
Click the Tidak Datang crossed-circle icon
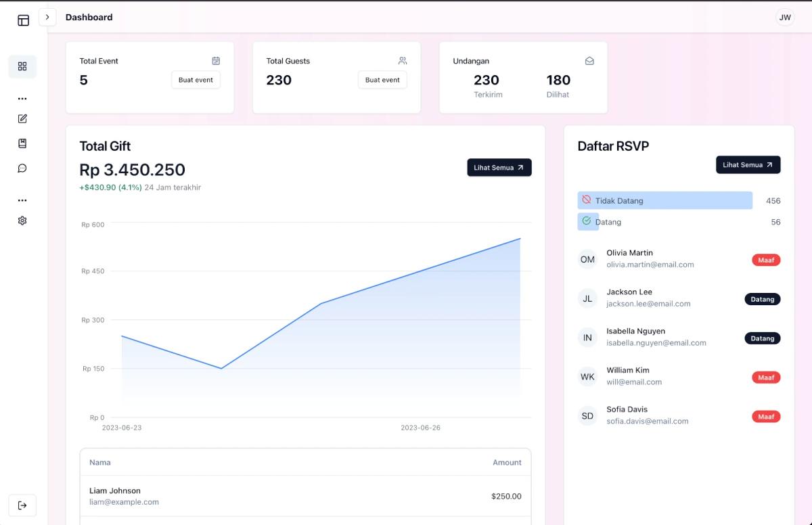tap(587, 200)
